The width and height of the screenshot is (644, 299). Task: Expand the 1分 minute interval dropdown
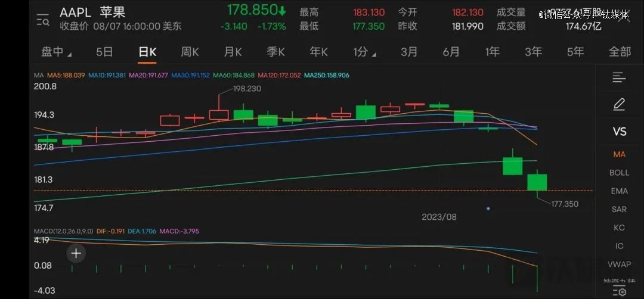(x=366, y=52)
